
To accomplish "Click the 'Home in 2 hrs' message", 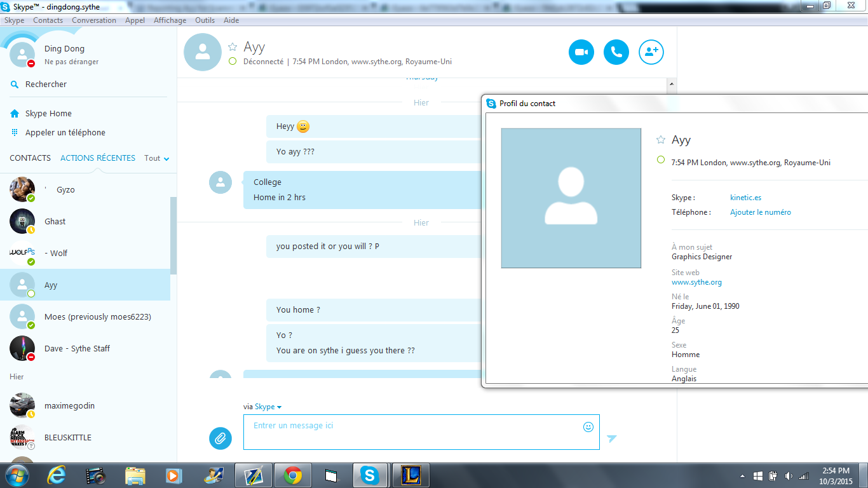I will coord(280,198).
